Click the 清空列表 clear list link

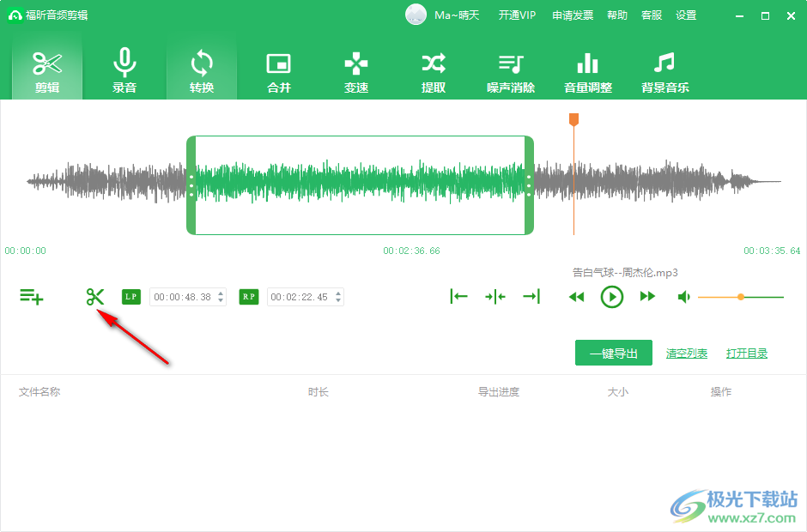point(687,354)
